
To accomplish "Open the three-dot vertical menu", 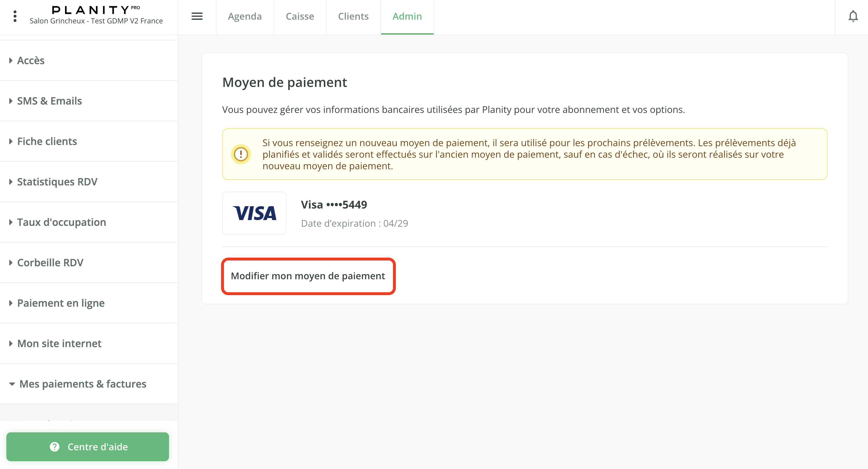I will coord(15,16).
